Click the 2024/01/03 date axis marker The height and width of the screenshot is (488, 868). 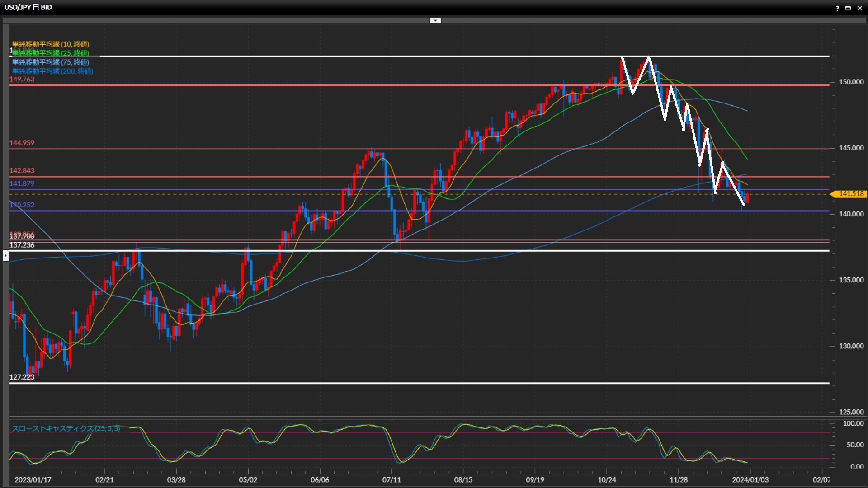click(750, 479)
